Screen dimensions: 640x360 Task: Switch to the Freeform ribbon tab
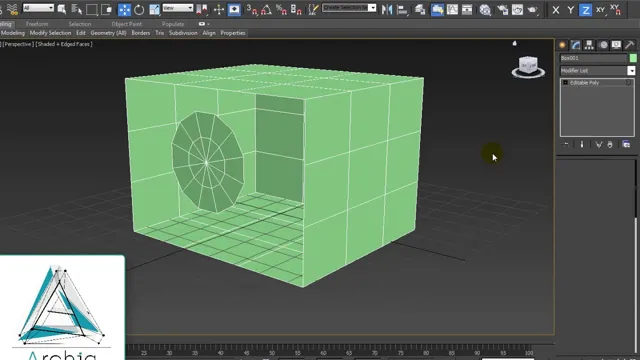click(37, 24)
